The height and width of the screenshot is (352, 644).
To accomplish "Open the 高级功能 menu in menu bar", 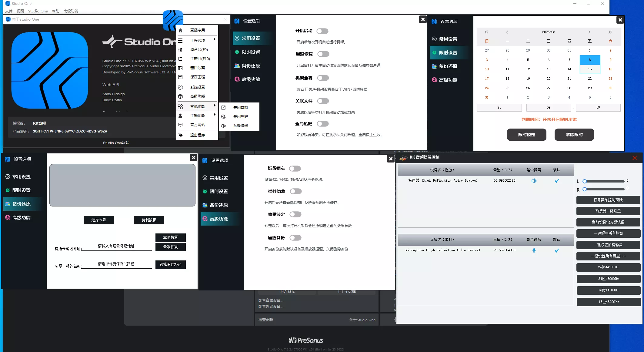I will (71, 11).
